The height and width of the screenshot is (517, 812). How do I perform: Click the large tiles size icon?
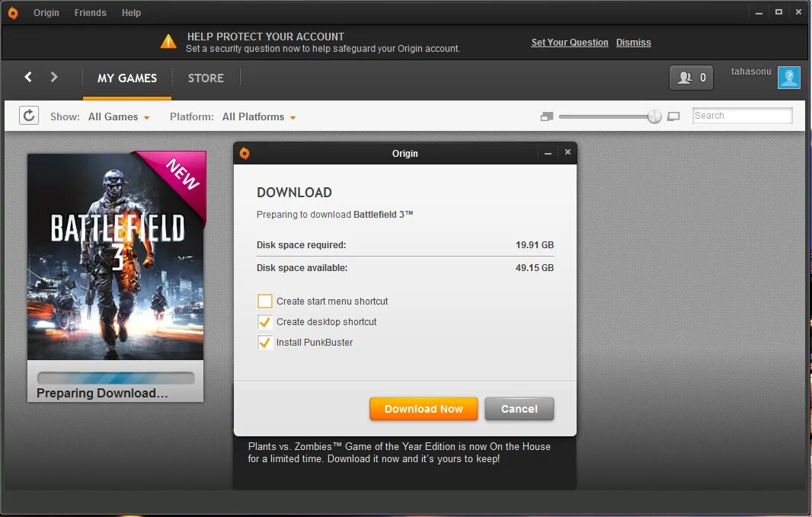[673, 116]
